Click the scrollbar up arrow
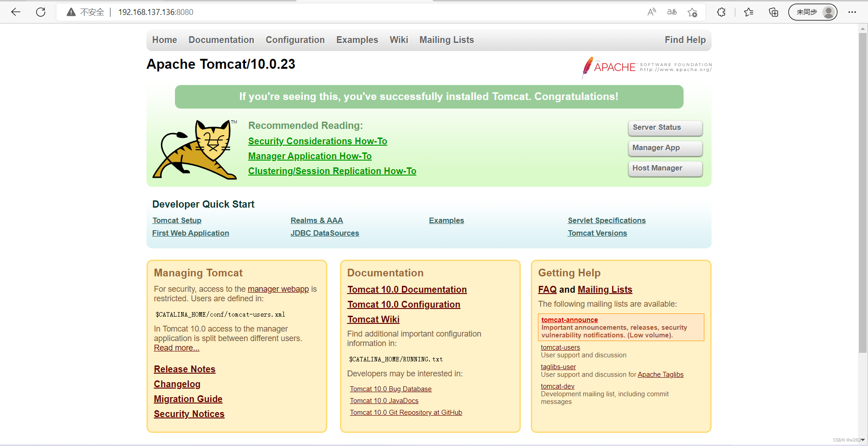Viewport: 868px width, 446px height. [863, 28]
